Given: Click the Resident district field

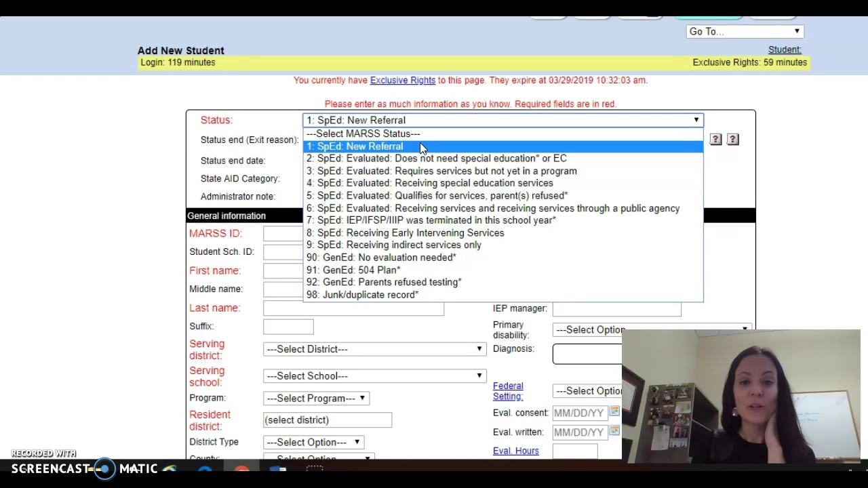Looking at the screenshot, I should (328, 420).
